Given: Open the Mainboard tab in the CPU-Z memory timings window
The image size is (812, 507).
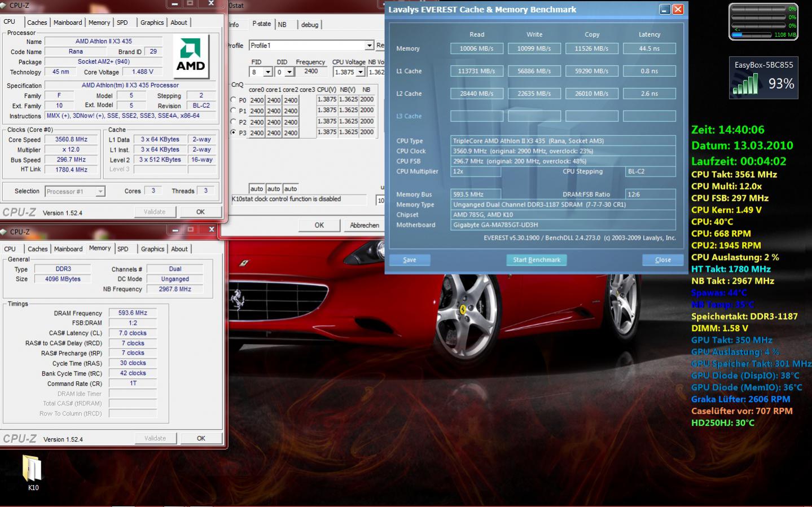Looking at the screenshot, I should point(68,249).
